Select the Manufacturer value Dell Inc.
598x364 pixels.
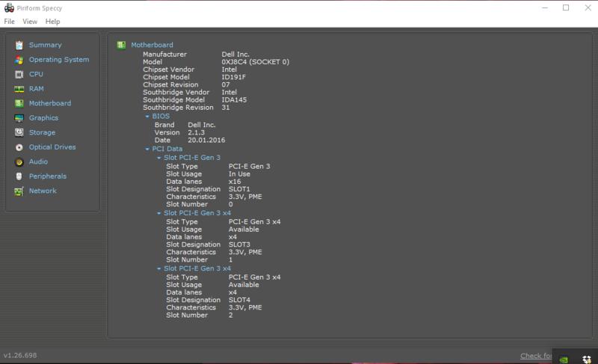[x=235, y=55]
